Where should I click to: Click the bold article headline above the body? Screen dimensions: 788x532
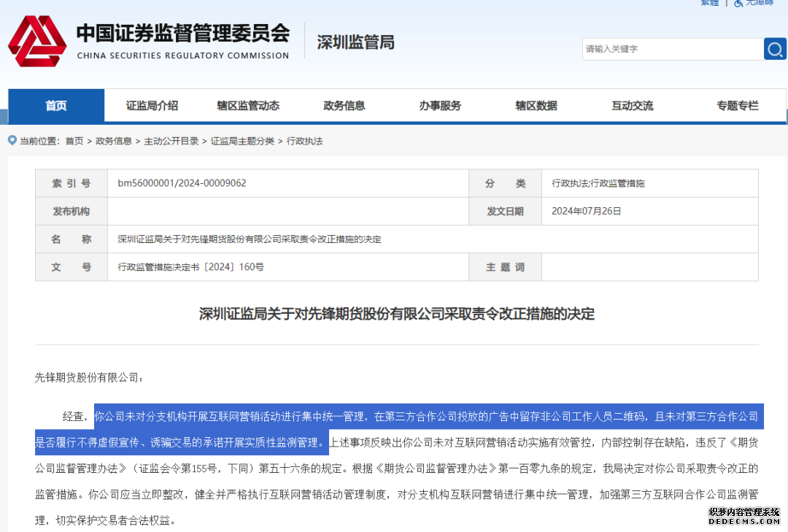click(396, 314)
